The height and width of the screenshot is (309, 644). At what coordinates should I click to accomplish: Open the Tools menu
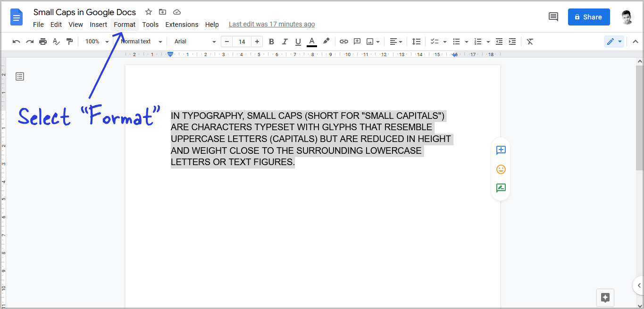pyautogui.click(x=151, y=25)
